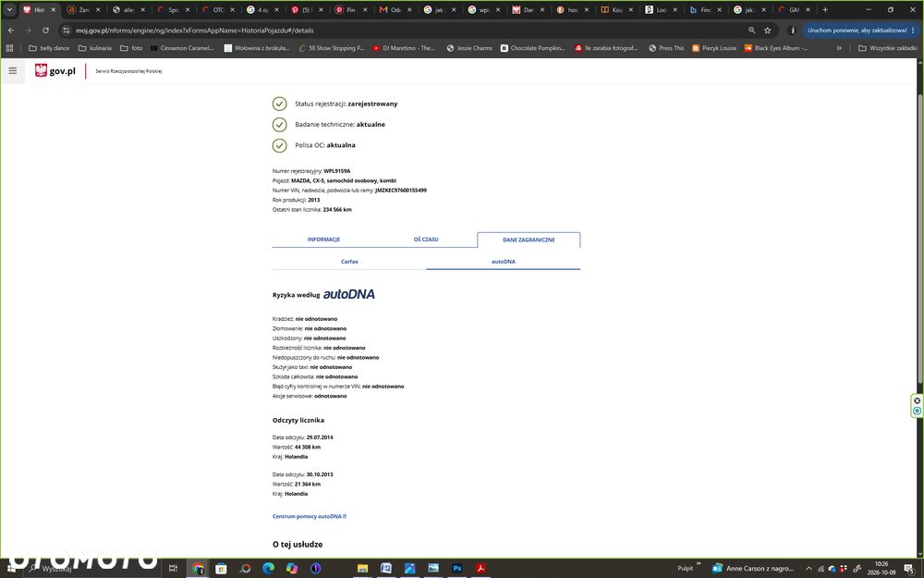Open a new browser tab
Screen dimensions: 924x578
pos(825,9)
